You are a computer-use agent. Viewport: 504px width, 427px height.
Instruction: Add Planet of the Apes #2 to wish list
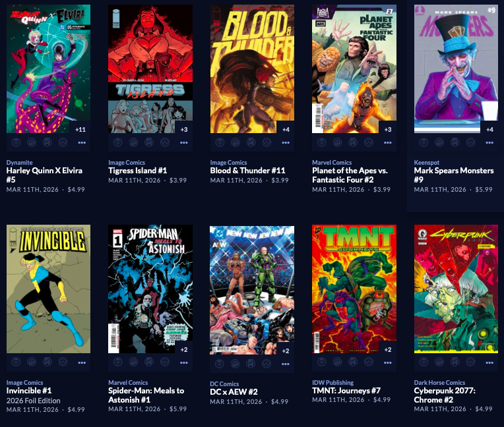point(369,142)
